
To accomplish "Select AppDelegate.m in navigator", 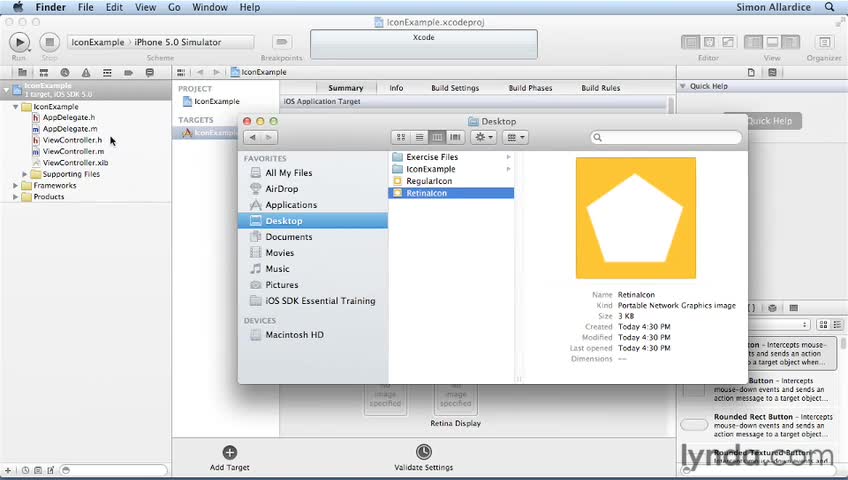I will (70, 129).
